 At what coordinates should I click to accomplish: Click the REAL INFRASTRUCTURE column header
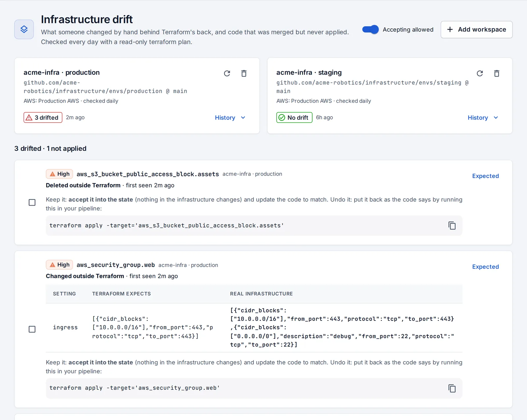(x=262, y=294)
